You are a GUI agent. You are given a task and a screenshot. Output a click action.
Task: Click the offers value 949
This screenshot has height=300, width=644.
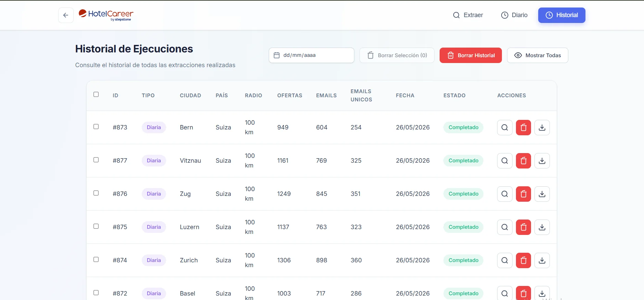[x=283, y=127]
